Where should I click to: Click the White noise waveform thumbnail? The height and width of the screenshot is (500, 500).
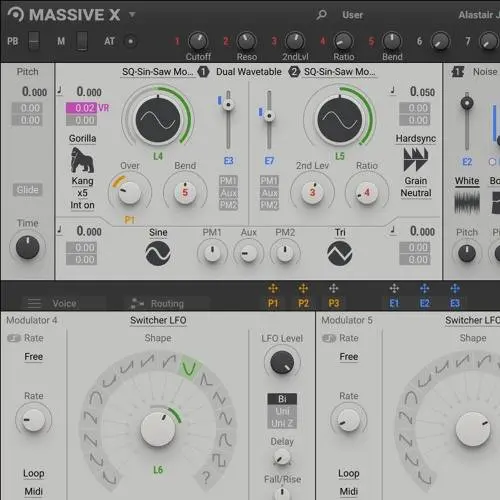[x=467, y=203]
